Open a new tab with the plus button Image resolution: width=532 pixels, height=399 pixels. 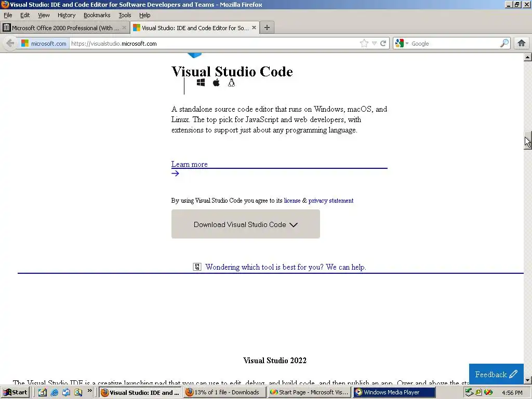(267, 28)
